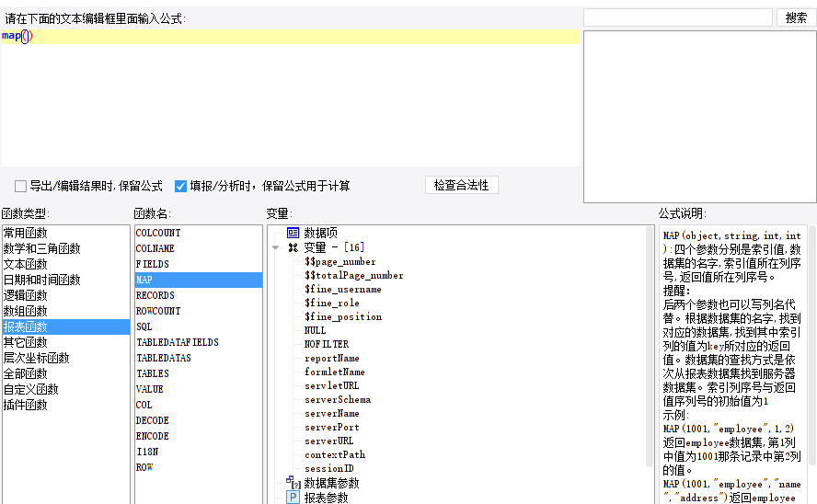Select 插件函数 category
The width and height of the screenshot is (817, 504).
(x=65, y=405)
